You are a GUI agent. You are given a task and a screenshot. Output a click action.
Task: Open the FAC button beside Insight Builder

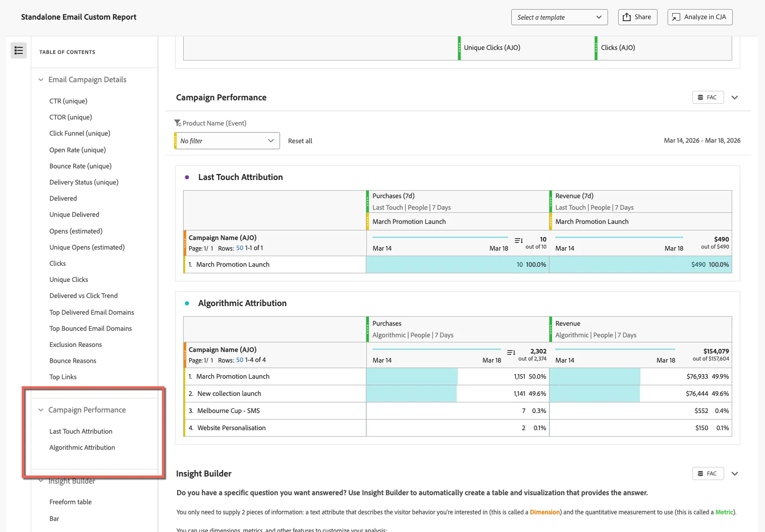coord(708,474)
